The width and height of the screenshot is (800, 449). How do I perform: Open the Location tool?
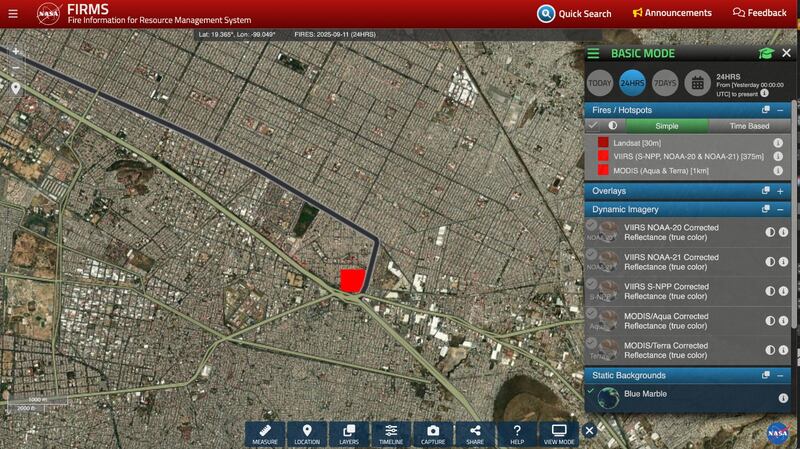(307, 435)
